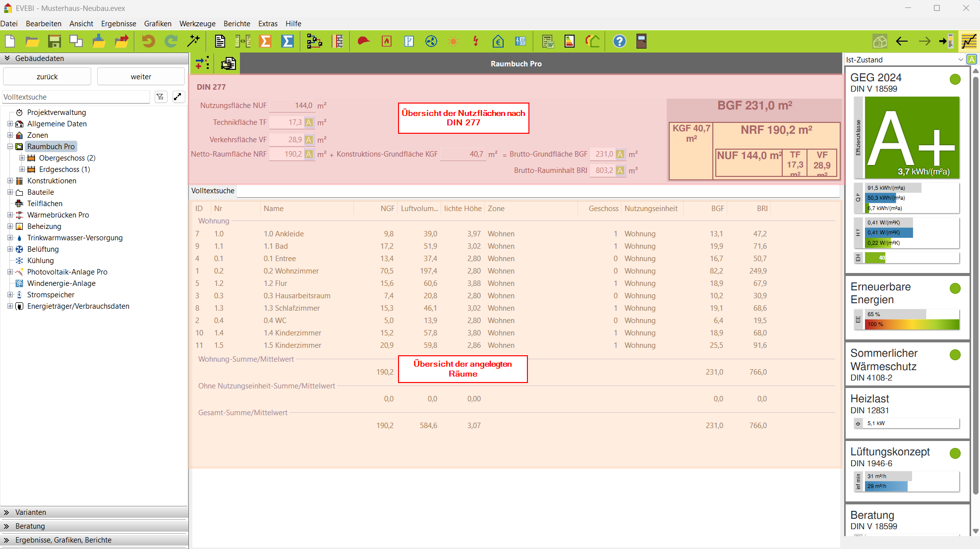980x549 pixels.
Task: Open the Werkzeuge menu
Action: [197, 23]
